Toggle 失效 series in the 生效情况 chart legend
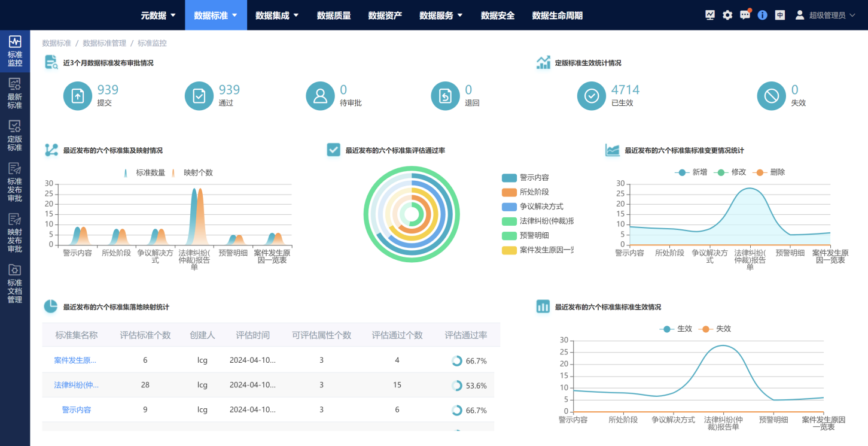The image size is (868, 446). tap(715, 329)
